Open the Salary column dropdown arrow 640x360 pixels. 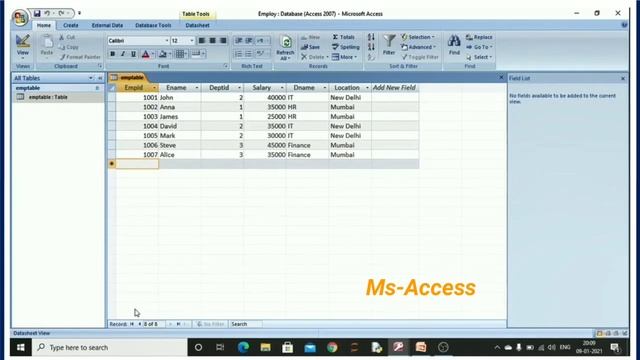pos(282,88)
